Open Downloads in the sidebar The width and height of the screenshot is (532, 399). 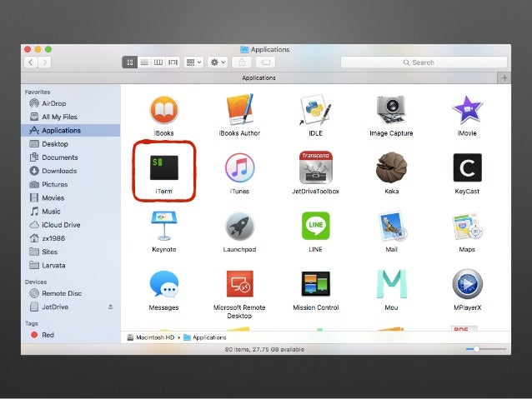coord(71,171)
